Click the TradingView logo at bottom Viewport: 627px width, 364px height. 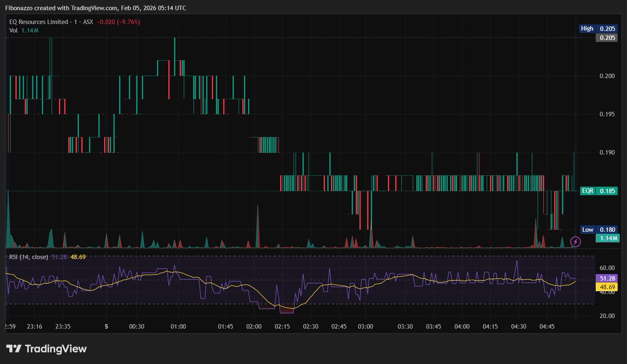(x=47, y=349)
